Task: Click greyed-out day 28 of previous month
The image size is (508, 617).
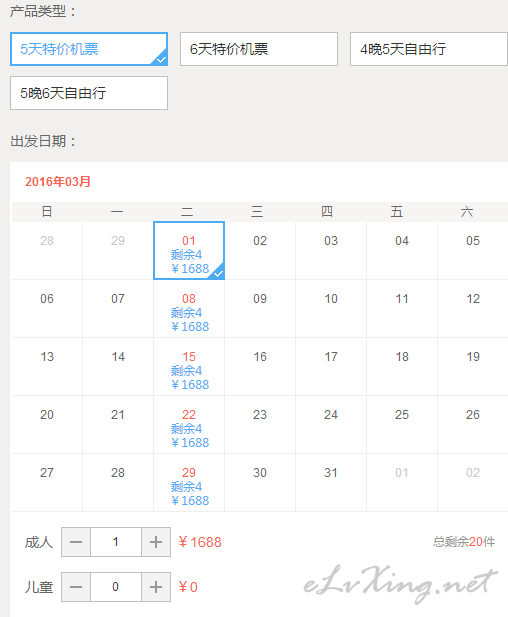Action: coord(47,251)
